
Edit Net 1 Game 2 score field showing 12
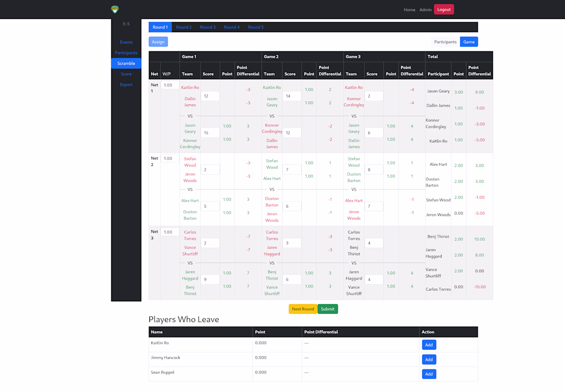point(292,133)
